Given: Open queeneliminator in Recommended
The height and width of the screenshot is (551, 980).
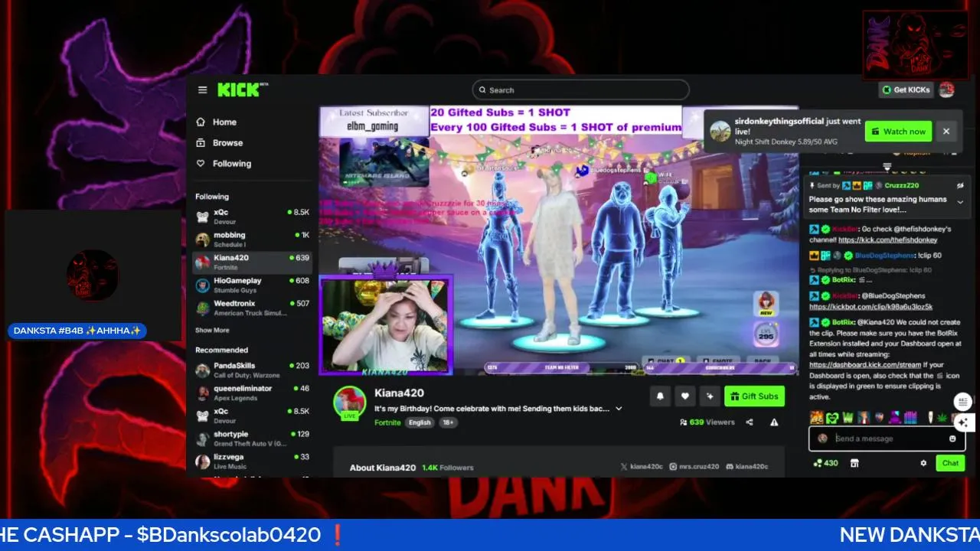Looking at the screenshot, I should [x=252, y=393].
